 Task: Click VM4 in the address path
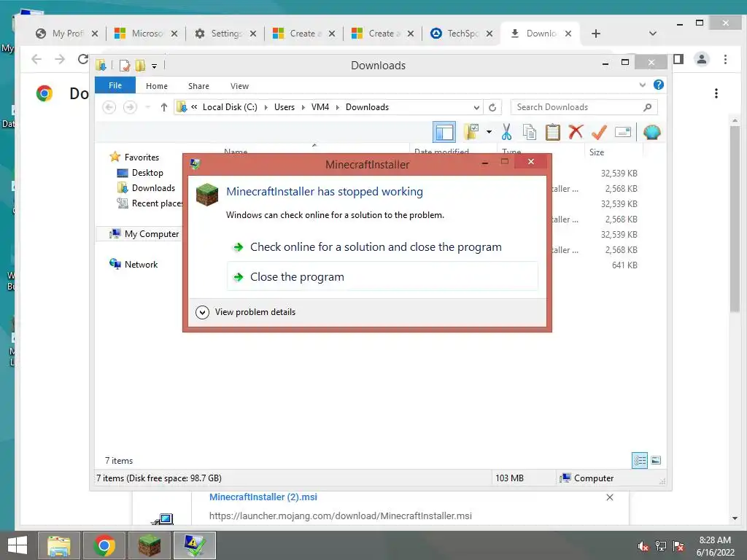pos(320,107)
